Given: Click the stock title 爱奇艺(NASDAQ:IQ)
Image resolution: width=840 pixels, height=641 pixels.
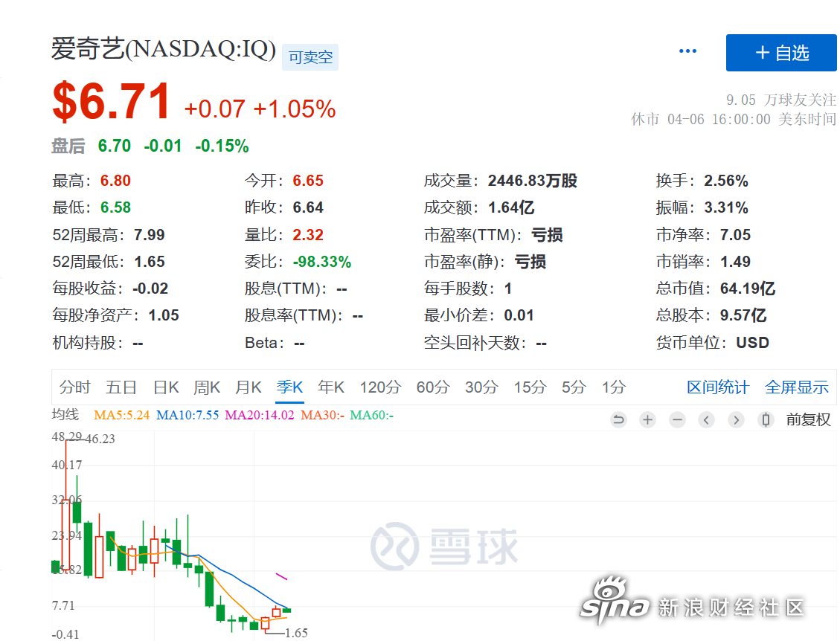Looking at the screenshot, I should (x=164, y=49).
